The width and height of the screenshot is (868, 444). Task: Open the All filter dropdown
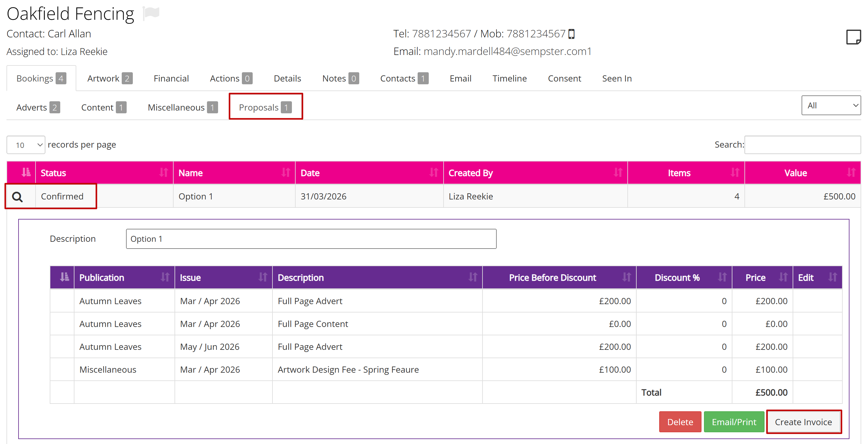(831, 105)
